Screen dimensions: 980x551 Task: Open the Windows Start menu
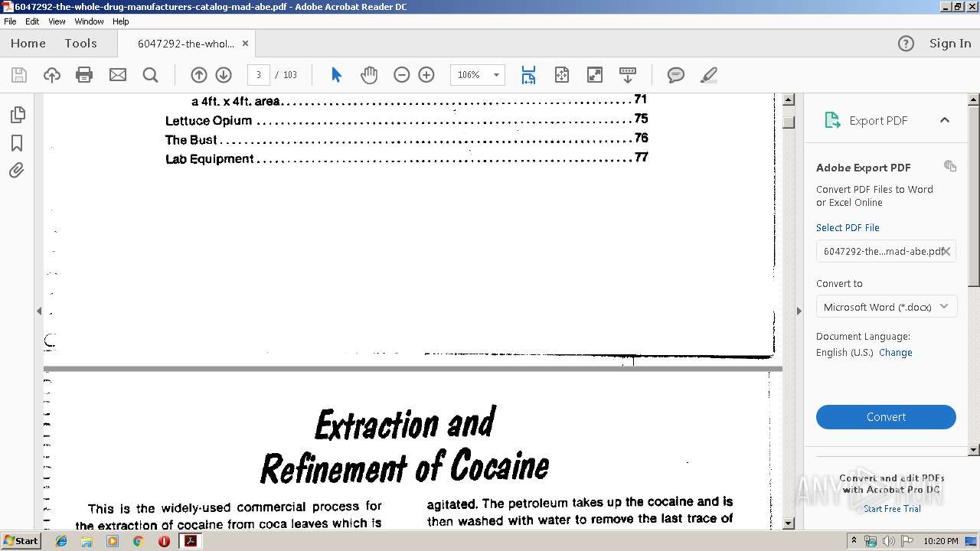(x=21, y=540)
